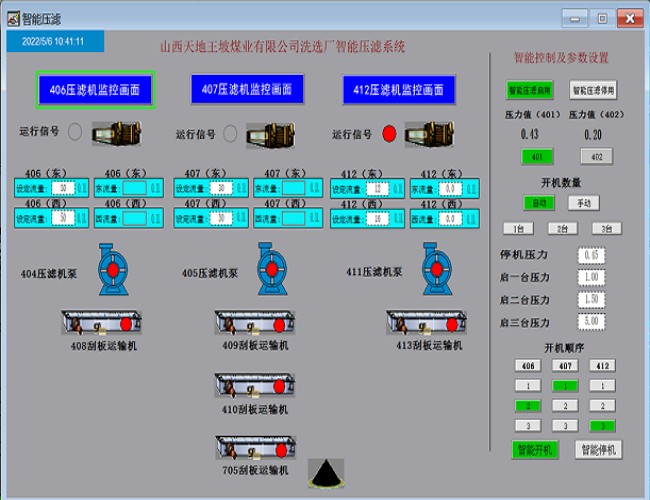The height and width of the screenshot is (500, 650).
Task: Enable 智能压滤启用 mode
Action: pyautogui.click(x=529, y=89)
